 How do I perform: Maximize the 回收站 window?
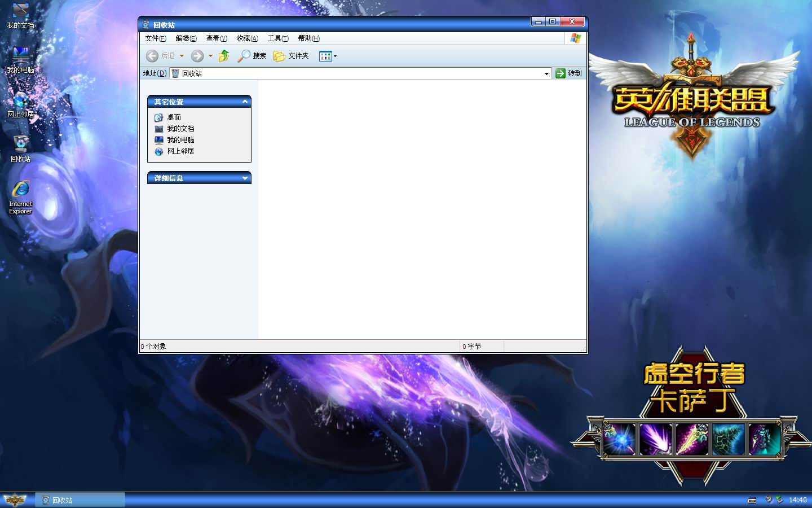point(553,22)
